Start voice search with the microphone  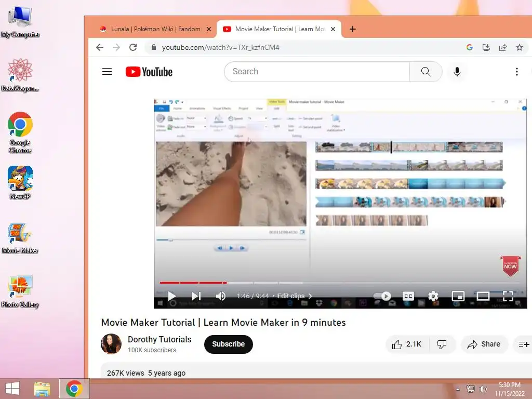coord(457,72)
